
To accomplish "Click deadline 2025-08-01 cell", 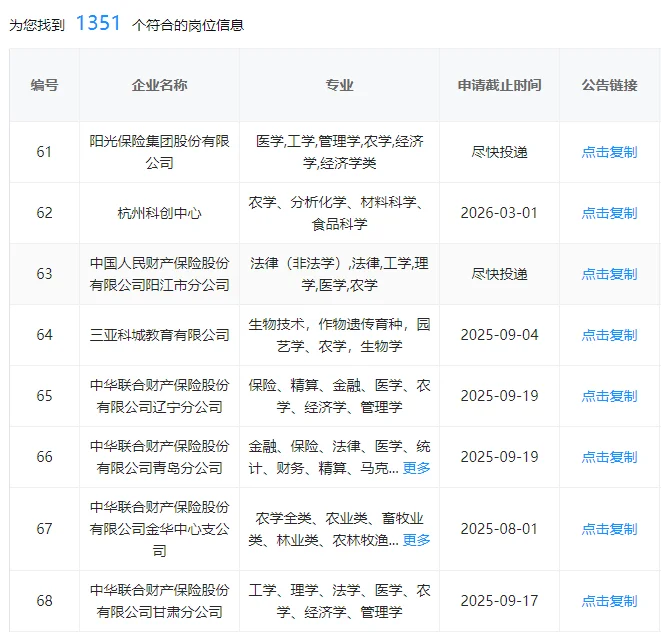I will 500,529.
